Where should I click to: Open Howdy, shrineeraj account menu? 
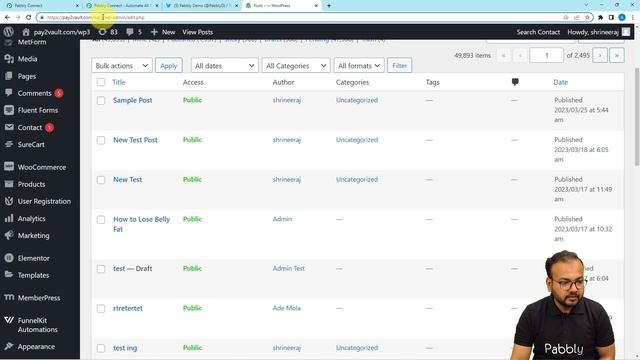[598, 32]
